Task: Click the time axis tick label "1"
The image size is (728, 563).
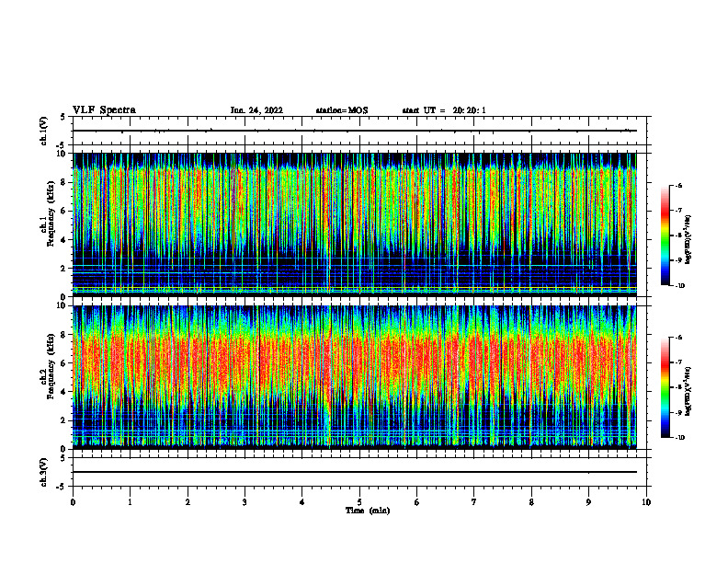Action: click(x=130, y=502)
